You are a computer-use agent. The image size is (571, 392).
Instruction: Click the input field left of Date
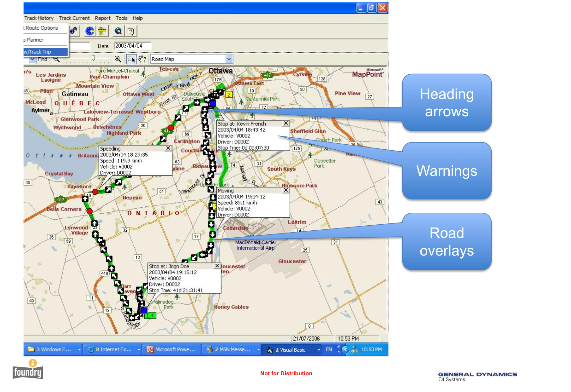click(x=80, y=46)
